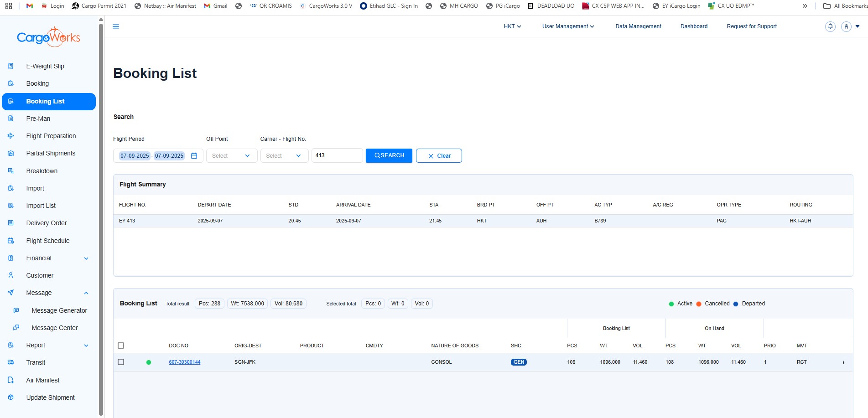Screen dimensions: 868x418
Task: Click the three-dot row actions icon
Action: point(843,362)
